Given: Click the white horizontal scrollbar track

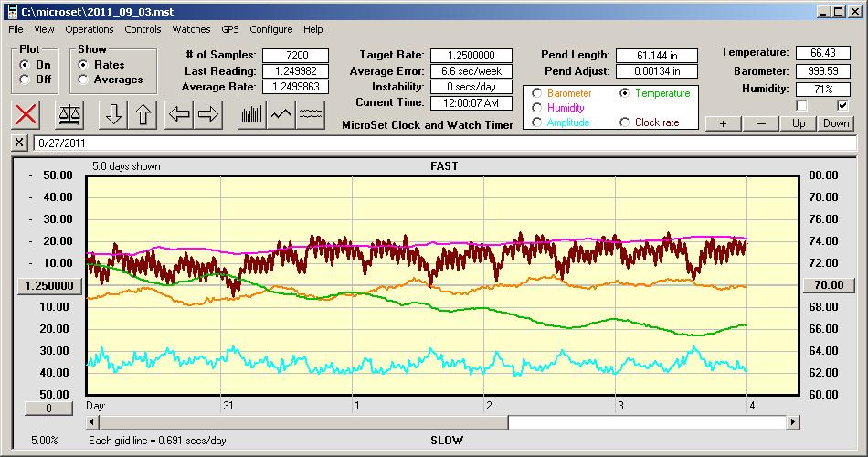Looking at the screenshot, I should point(647,422).
